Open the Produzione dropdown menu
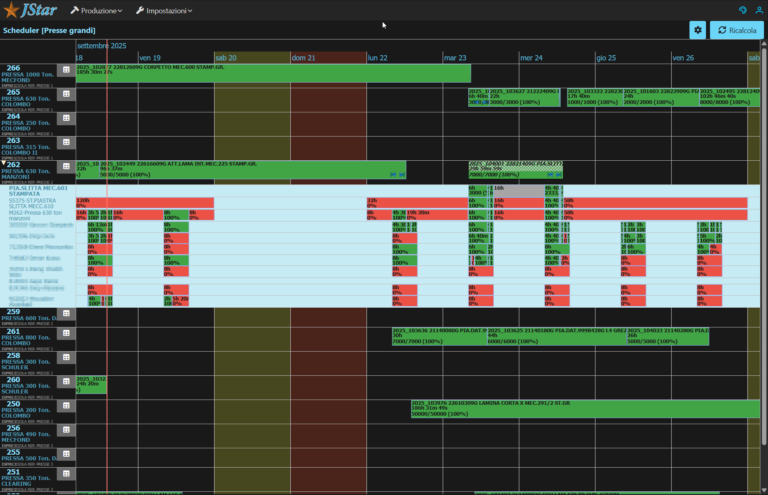The width and height of the screenshot is (768, 495). point(96,10)
